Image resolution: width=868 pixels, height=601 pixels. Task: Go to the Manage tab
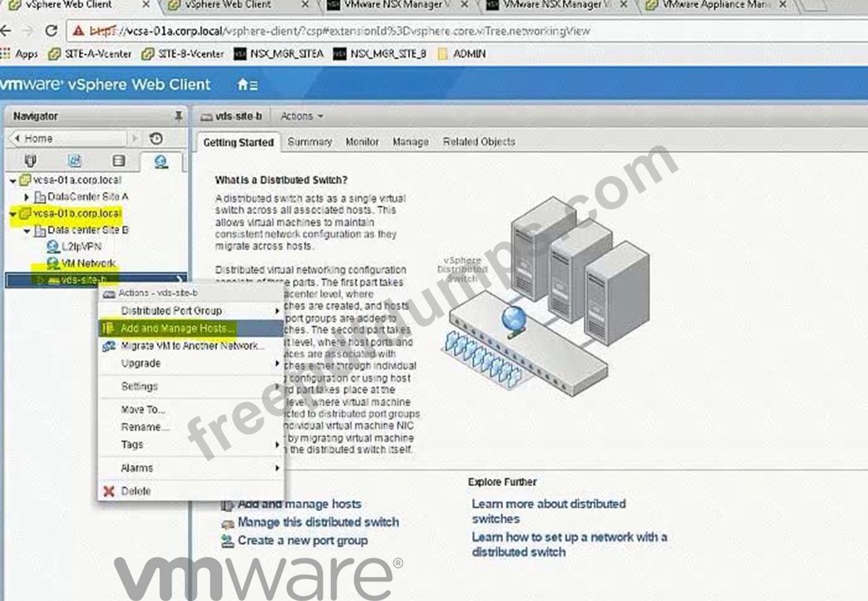point(411,141)
